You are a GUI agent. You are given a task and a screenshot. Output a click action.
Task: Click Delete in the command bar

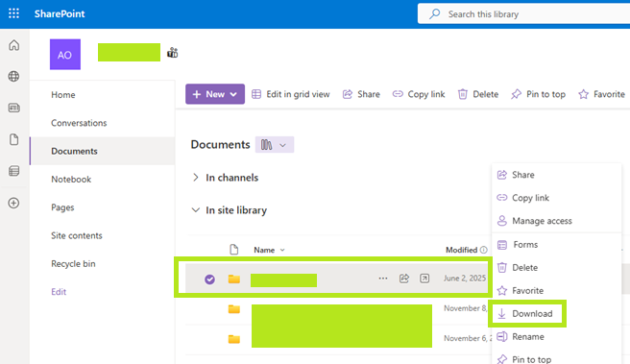pos(478,94)
